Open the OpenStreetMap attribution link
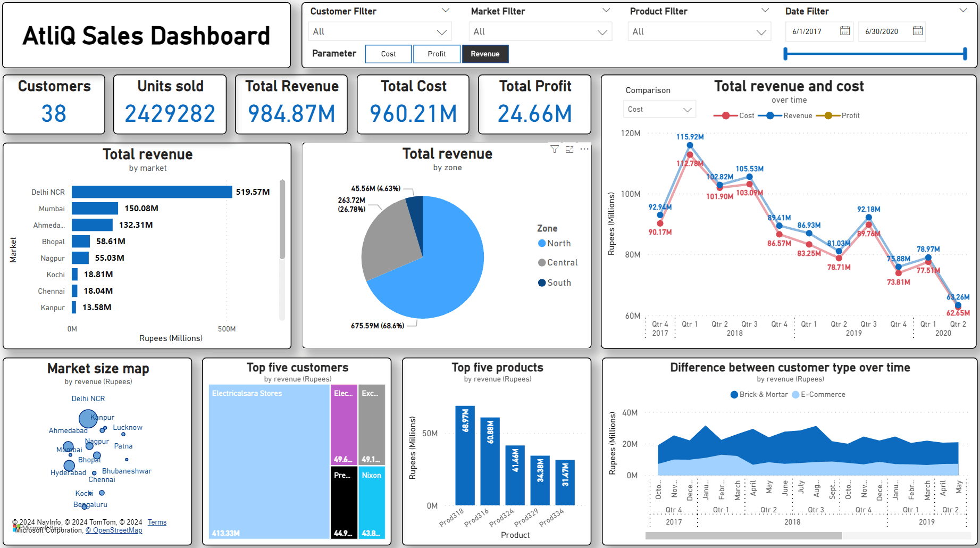 (114, 530)
